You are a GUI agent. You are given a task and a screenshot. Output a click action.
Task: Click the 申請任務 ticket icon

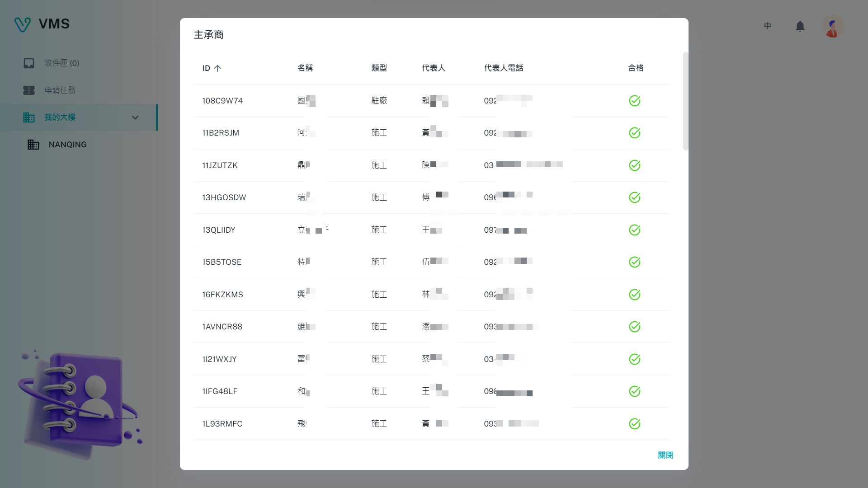29,90
